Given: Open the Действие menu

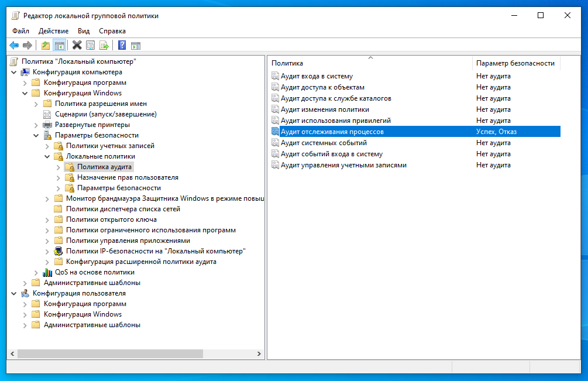Looking at the screenshot, I should [x=53, y=30].
